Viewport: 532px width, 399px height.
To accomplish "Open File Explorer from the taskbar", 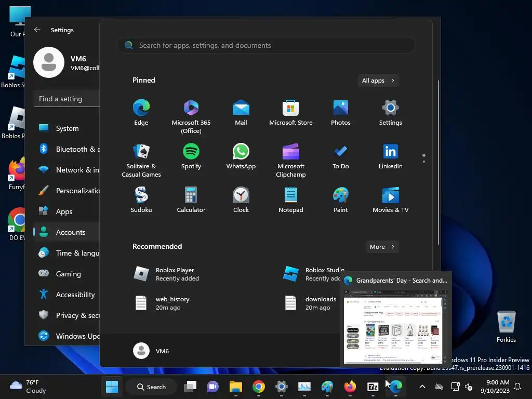I will point(235,387).
